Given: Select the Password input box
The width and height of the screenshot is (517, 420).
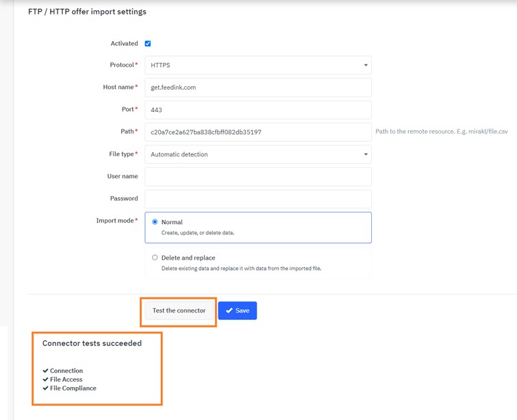Looking at the screenshot, I should (x=258, y=199).
